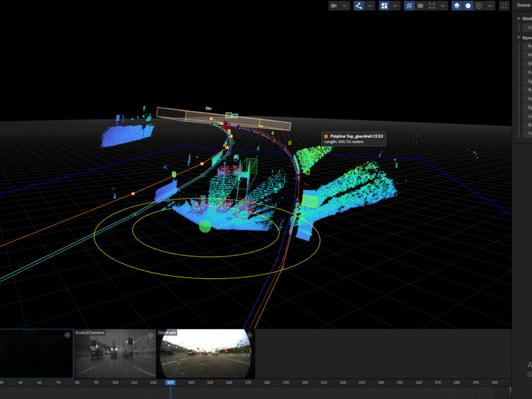Collapse the Static section triangle
Screen dimensions: 532x399
click(x=518, y=19)
